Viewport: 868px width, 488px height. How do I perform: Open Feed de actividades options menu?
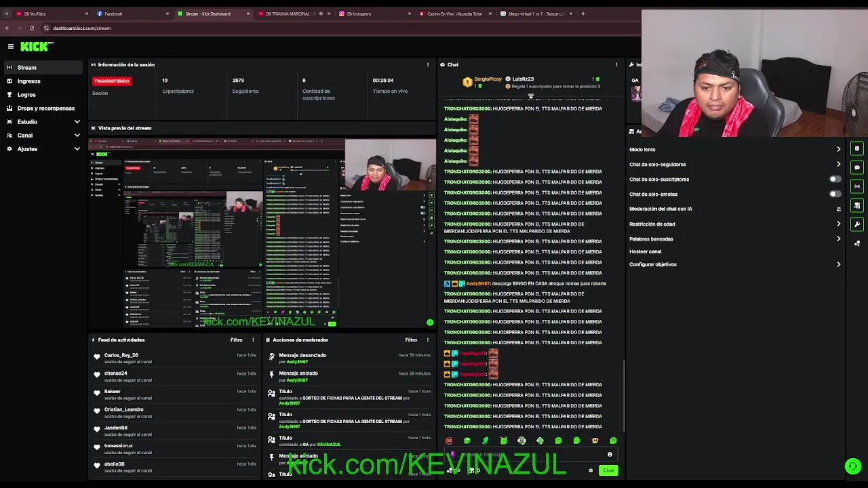point(253,340)
